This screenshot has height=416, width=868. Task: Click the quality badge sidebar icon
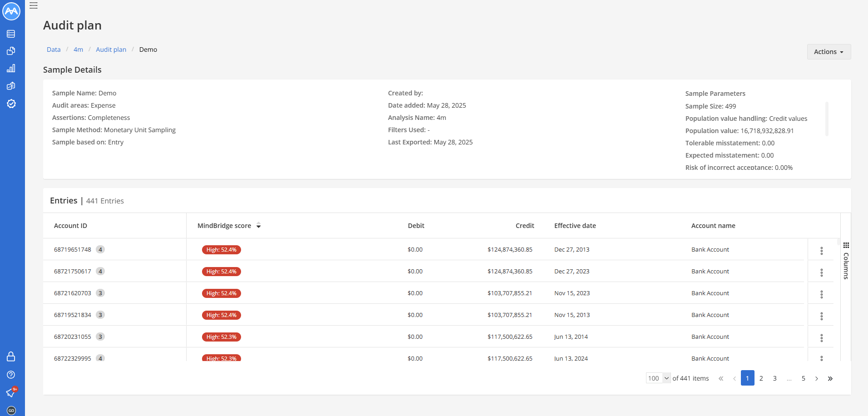click(11, 104)
